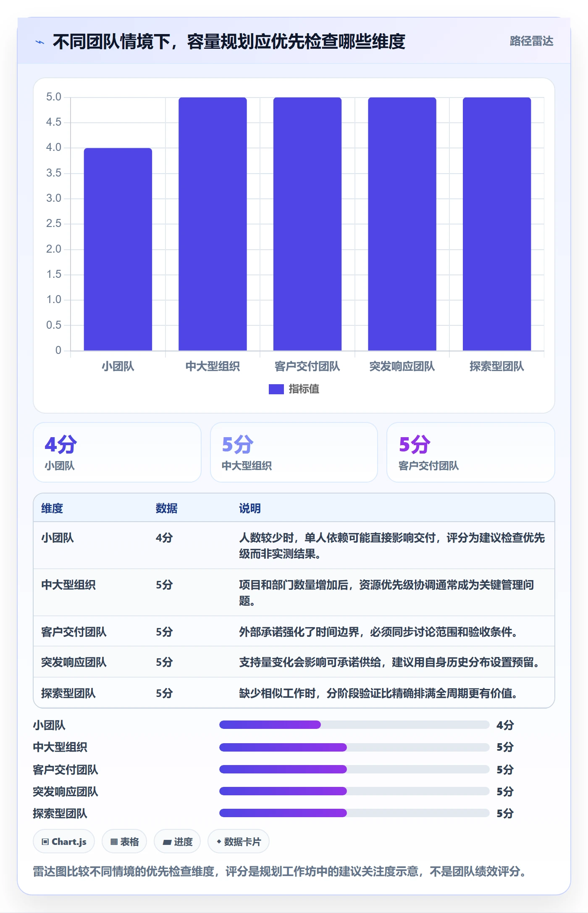588x913 pixels.
Task: Select the 突发响应团队 bar in the chart
Action: 402,224
